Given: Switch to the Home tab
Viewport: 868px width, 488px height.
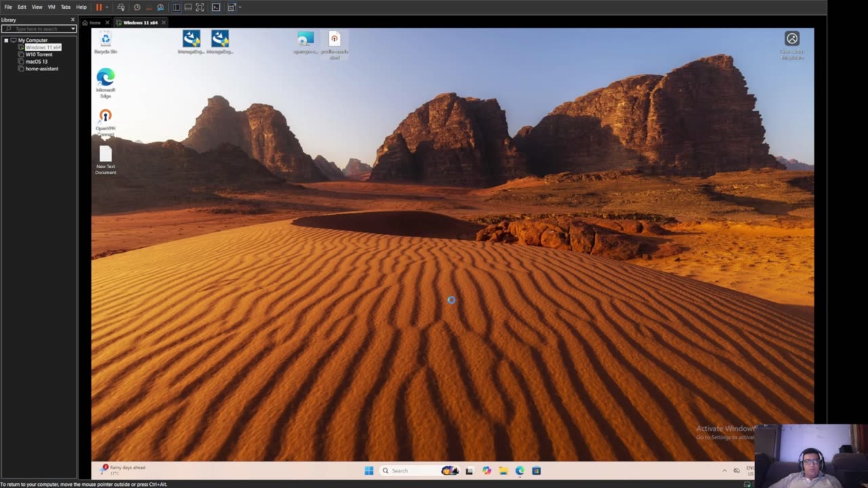Looking at the screenshot, I should pyautogui.click(x=92, y=22).
